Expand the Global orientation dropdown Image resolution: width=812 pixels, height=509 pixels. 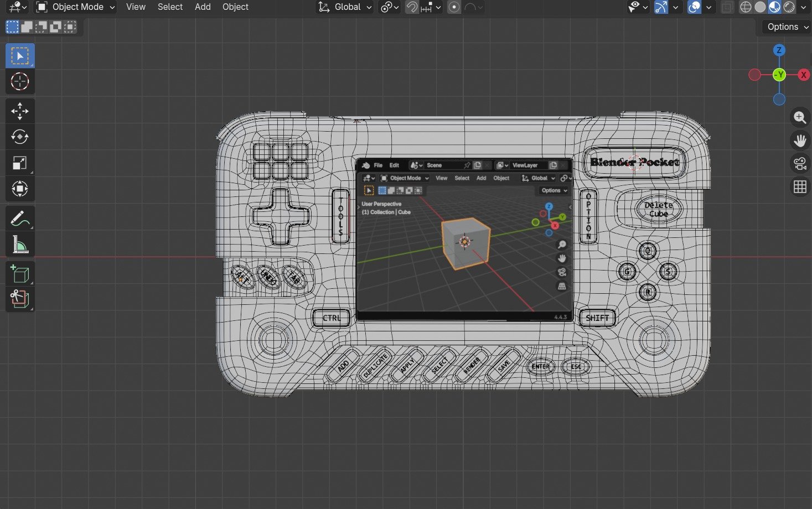(345, 7)
